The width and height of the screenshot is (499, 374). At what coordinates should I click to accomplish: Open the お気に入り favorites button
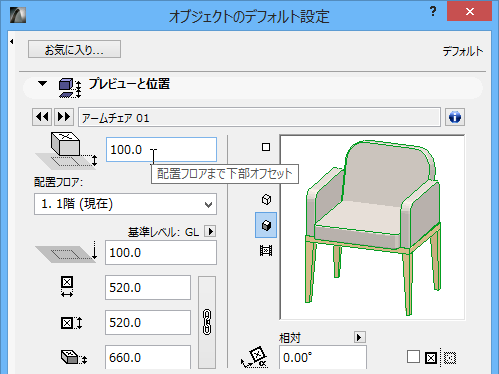[x=74, y=49]
